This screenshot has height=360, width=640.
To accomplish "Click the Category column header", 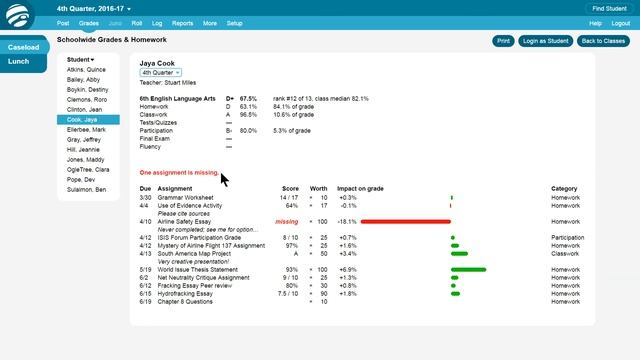I will (564, 189).
